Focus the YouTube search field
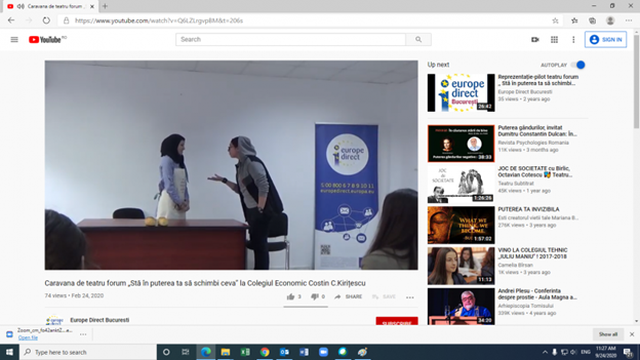Image resolution: width=640 pixels, height=360 pixels. point(291,40)
